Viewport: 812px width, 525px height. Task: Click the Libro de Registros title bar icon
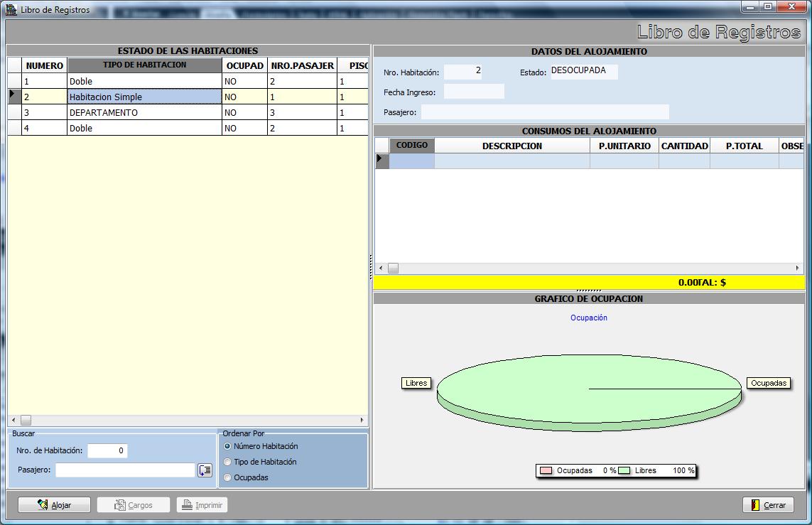click(x=11, y=9)
